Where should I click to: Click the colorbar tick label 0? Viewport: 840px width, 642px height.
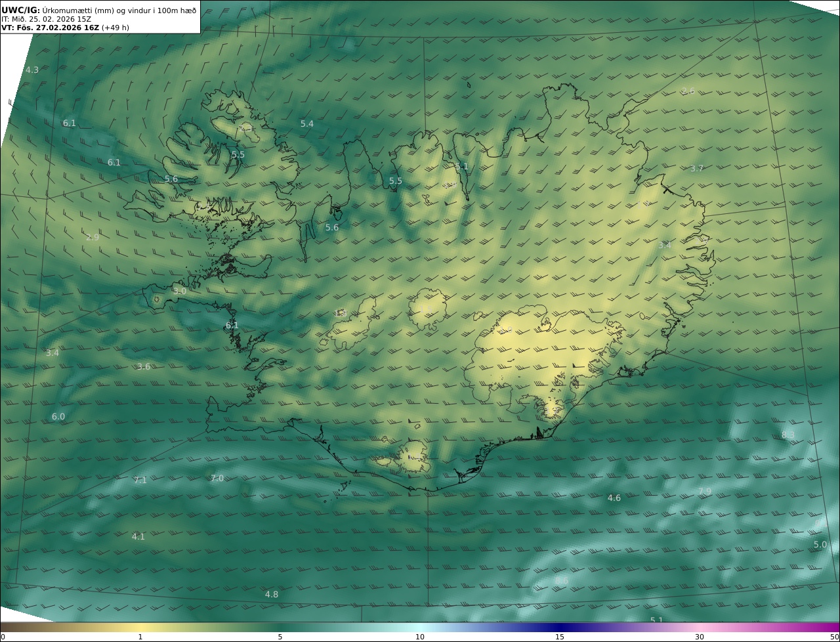[3, 637]
